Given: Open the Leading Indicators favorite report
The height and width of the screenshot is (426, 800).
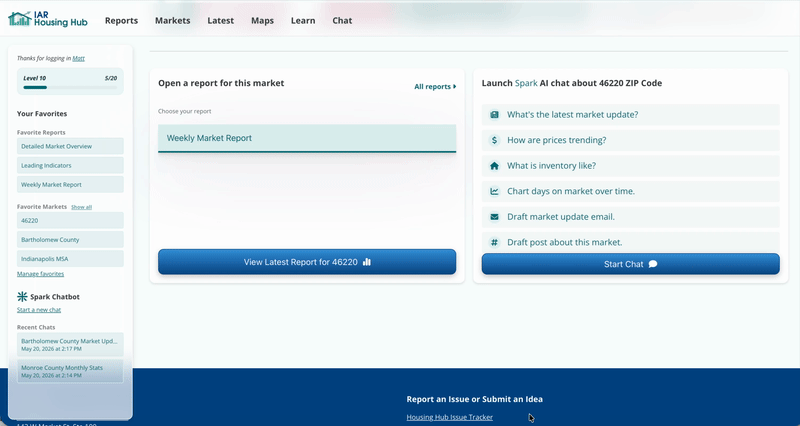Looking at the screenshot, I should 70,165.
